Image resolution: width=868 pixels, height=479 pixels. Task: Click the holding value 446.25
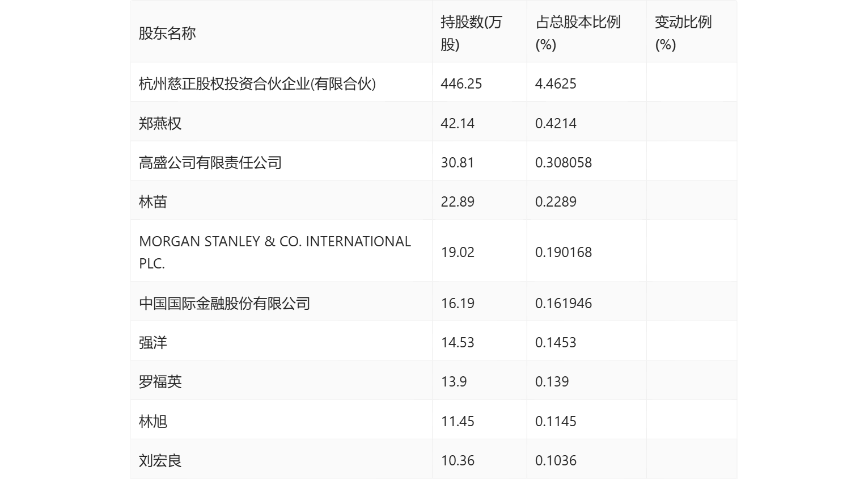(461, 83)
